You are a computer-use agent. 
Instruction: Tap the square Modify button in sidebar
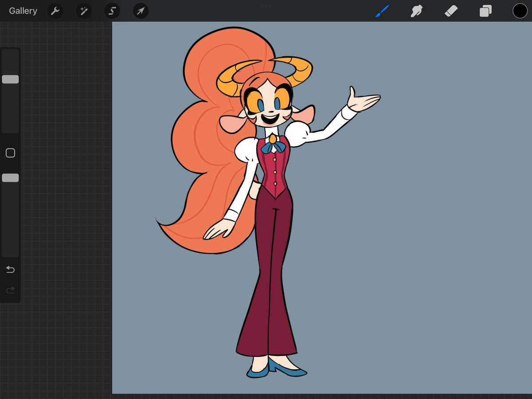(x=10, y=153)
